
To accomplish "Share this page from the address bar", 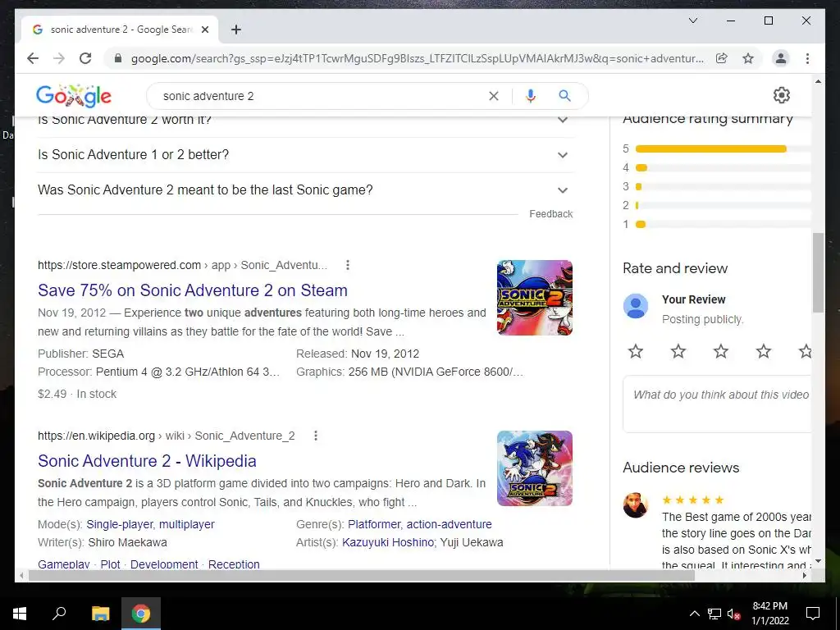I will pos(722,58).
